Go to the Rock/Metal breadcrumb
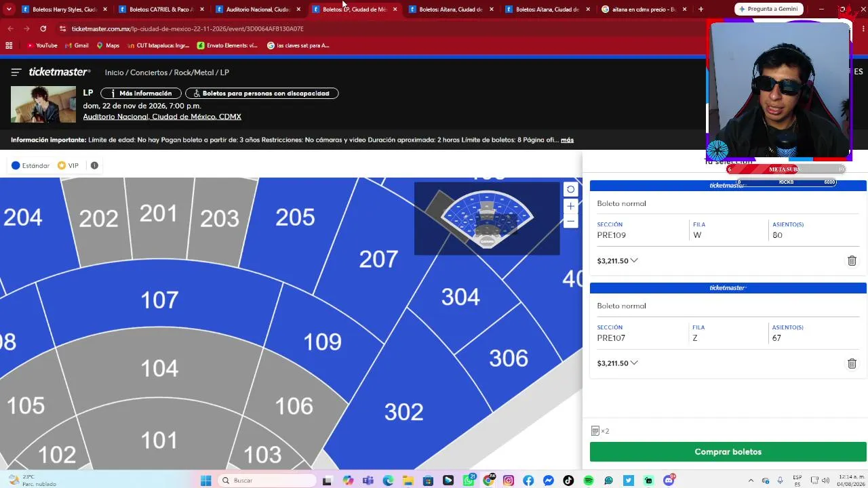The height and width of the screenshot is (488, 868). click(193, 73)
